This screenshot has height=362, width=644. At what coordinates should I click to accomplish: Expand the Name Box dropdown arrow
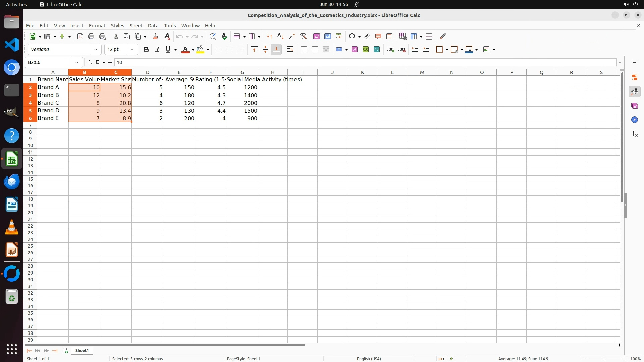(x=77, y=62)
